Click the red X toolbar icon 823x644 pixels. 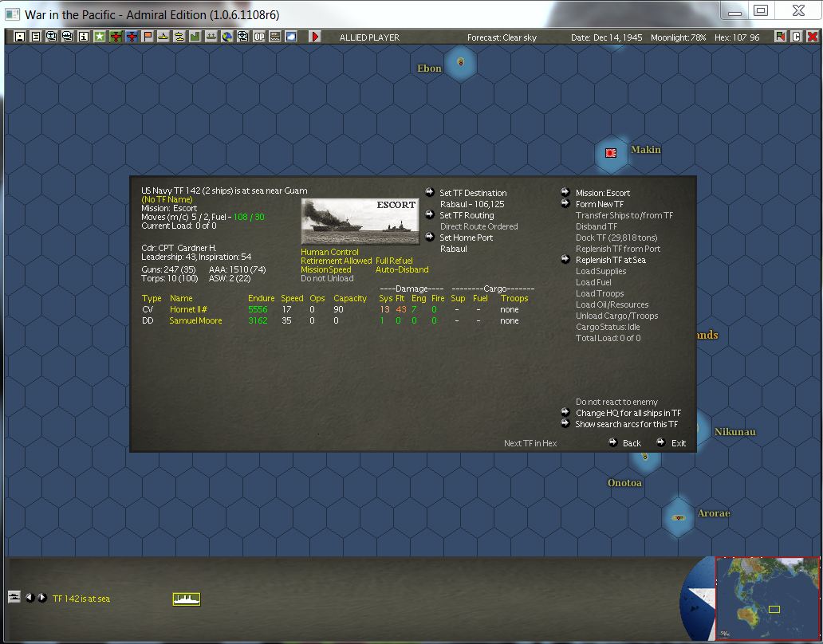tap(813, 37)
